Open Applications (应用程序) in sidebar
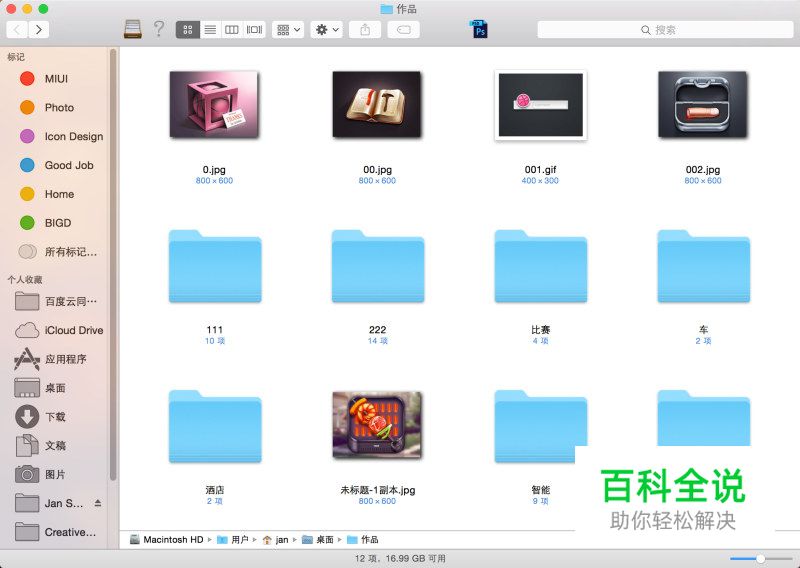This screenshot has height=568, width=800. (65, 359)
